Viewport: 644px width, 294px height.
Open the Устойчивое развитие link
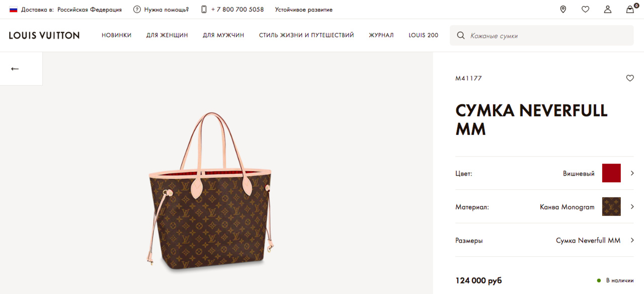pyautogui.click(x=303, y=10)
